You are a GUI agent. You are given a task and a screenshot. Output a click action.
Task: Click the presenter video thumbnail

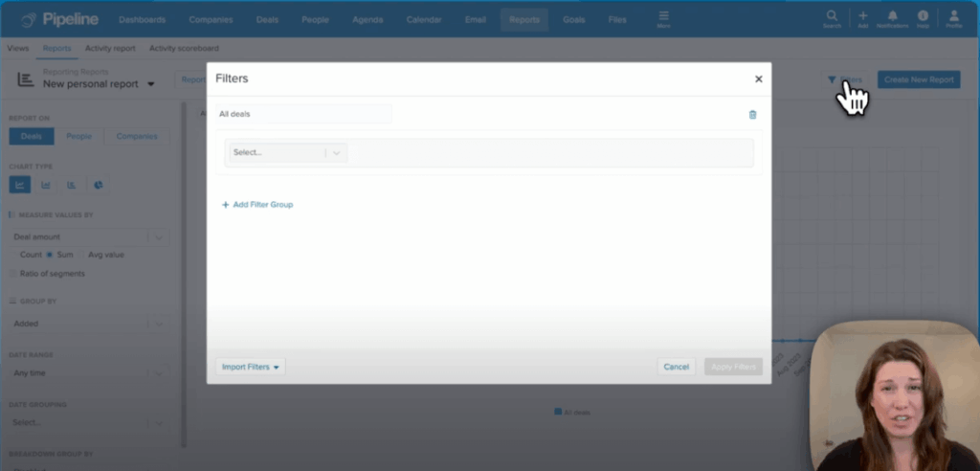895,396
